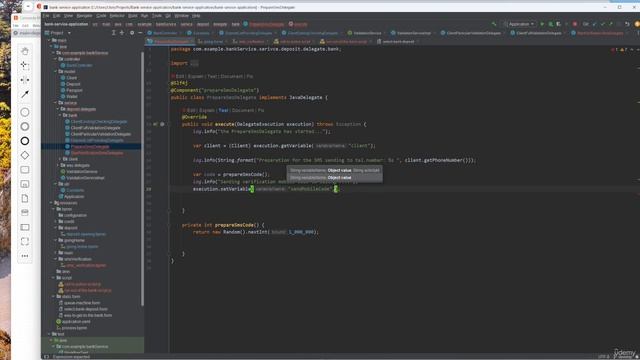Debug the Application configuration
This screenshot has width=640, height=360.
(550, 24)
